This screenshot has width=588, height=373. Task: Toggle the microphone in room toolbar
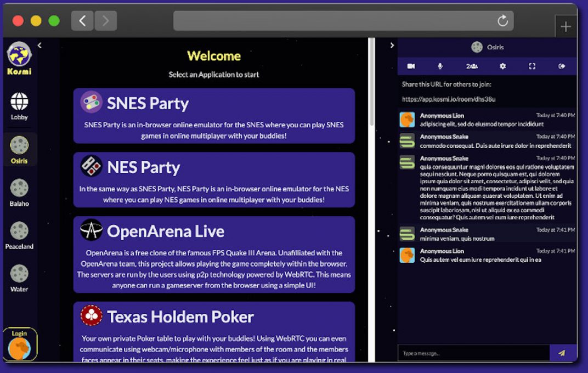click(440, 66)
